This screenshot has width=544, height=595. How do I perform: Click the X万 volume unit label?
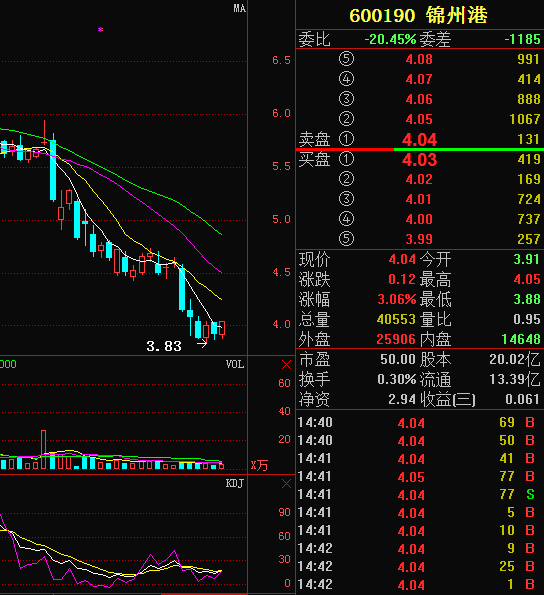(259, 466)
